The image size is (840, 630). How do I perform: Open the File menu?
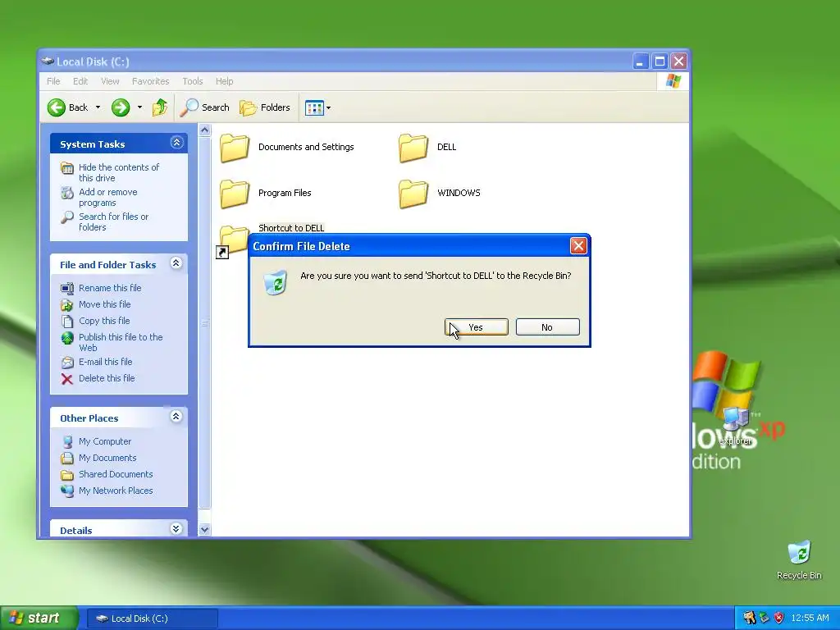tap(53, 81)
